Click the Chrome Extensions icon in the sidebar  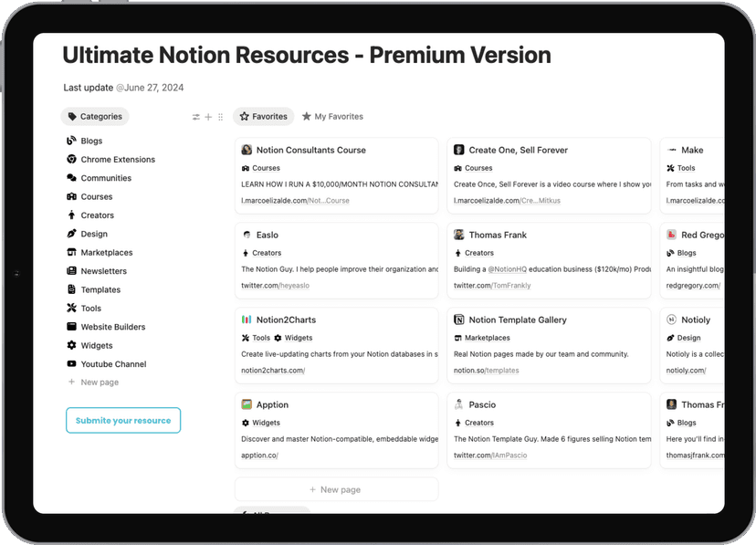[x=71, y=159]
